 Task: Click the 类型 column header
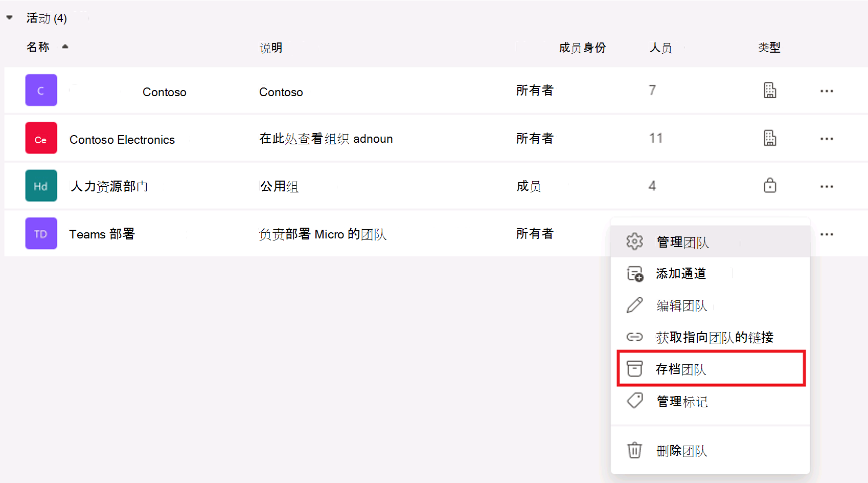click(769, 48)
